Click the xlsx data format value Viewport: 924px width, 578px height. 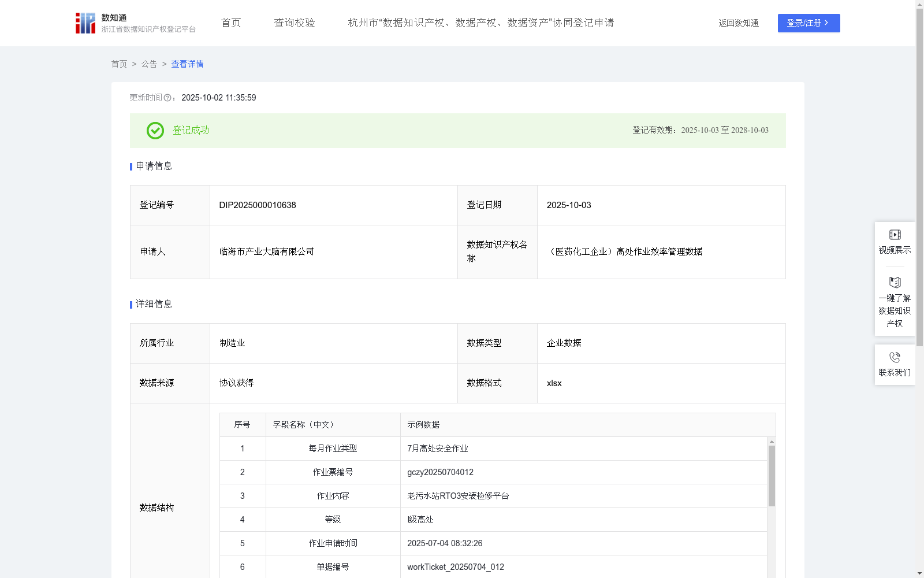pyautogui.click(x=554, y=383)
